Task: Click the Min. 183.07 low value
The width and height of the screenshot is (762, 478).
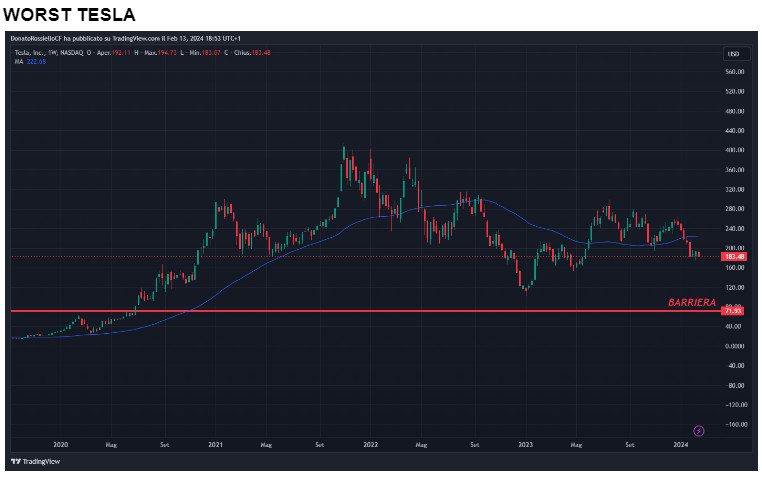Action: point(205,53)
